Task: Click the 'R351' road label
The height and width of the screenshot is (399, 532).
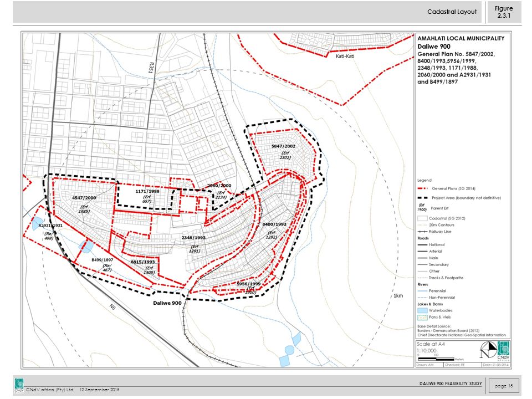Action: pyautogui.click(x=151, y=68)
